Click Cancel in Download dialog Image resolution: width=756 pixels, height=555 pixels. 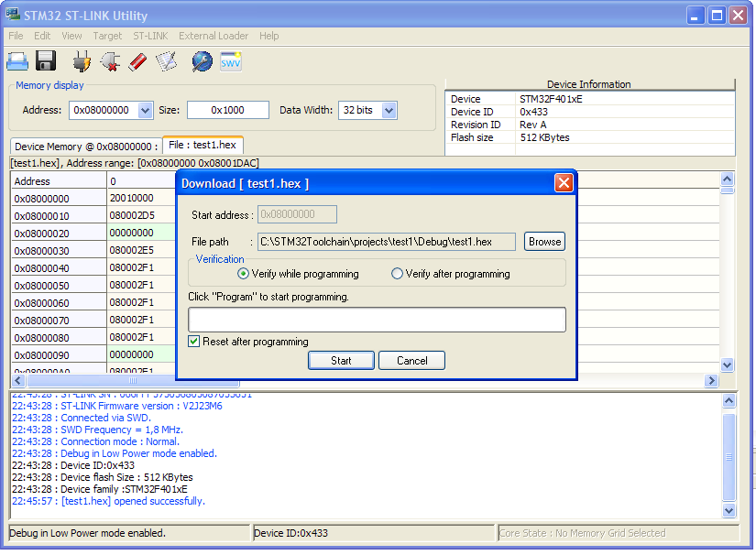click(x=411, y=360)
